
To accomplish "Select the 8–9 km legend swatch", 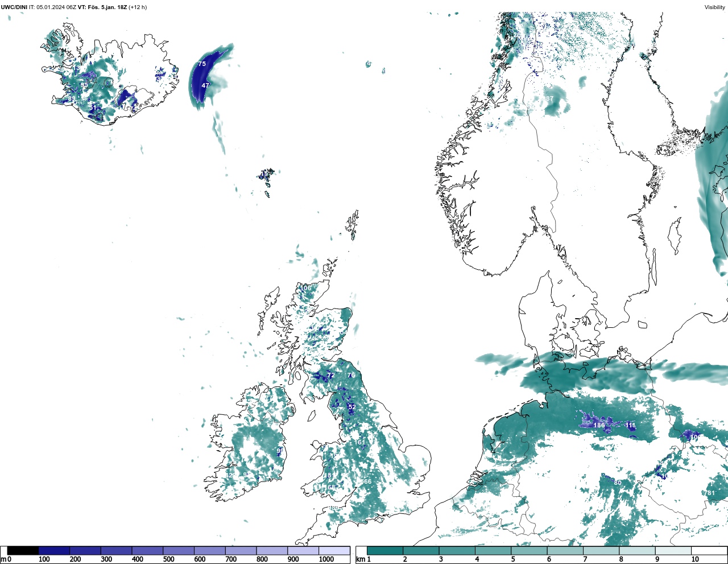I will tap(637, 551).
